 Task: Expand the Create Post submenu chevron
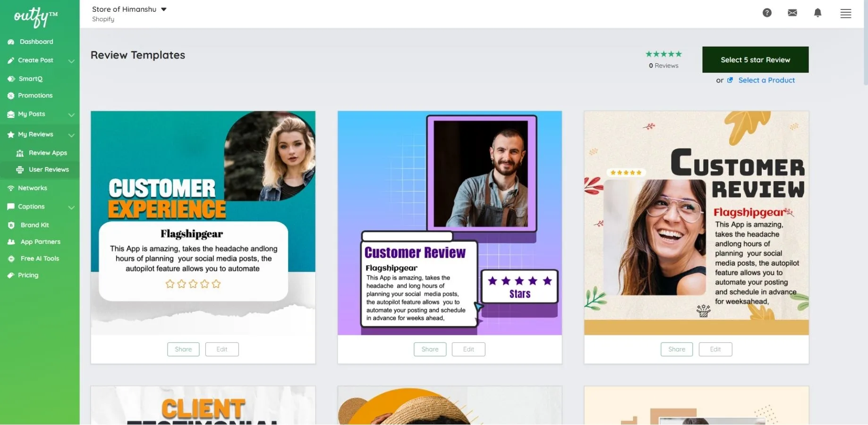point(71,61)
